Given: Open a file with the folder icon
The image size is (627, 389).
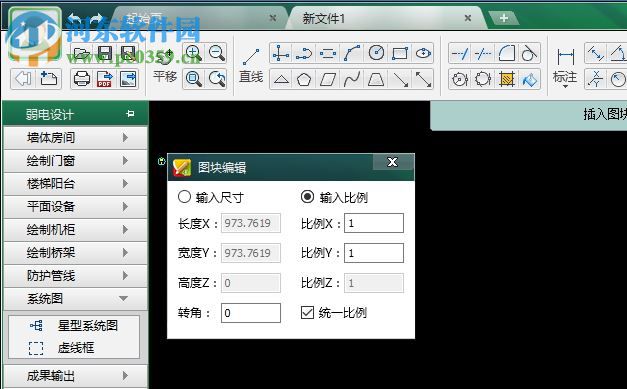Looking at the screenshot, I should tap(82, 54).
